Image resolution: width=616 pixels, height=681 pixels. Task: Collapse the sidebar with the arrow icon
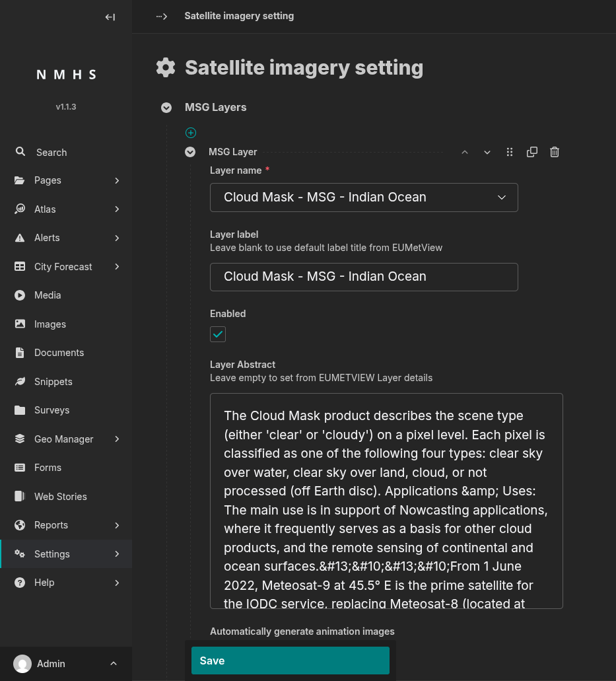110,17
